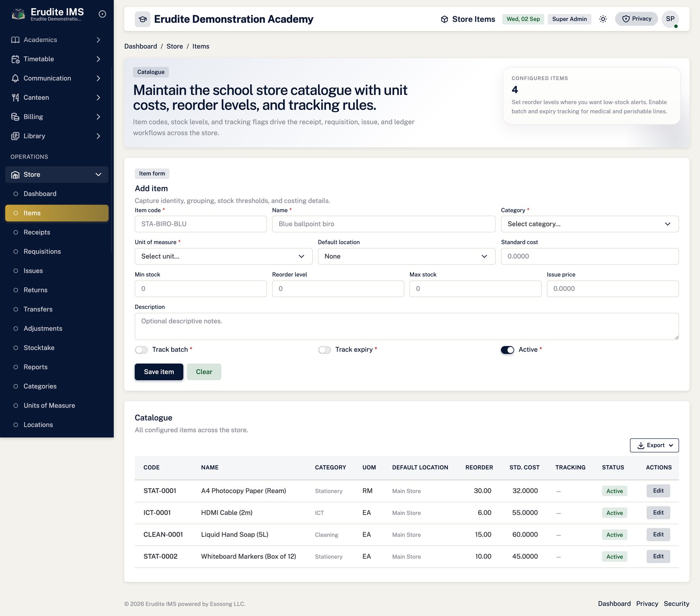Image resolution: width=700 pixels, height=616 pixels.
Task: Click the Privacy shield icon
Action: point(626,19)
